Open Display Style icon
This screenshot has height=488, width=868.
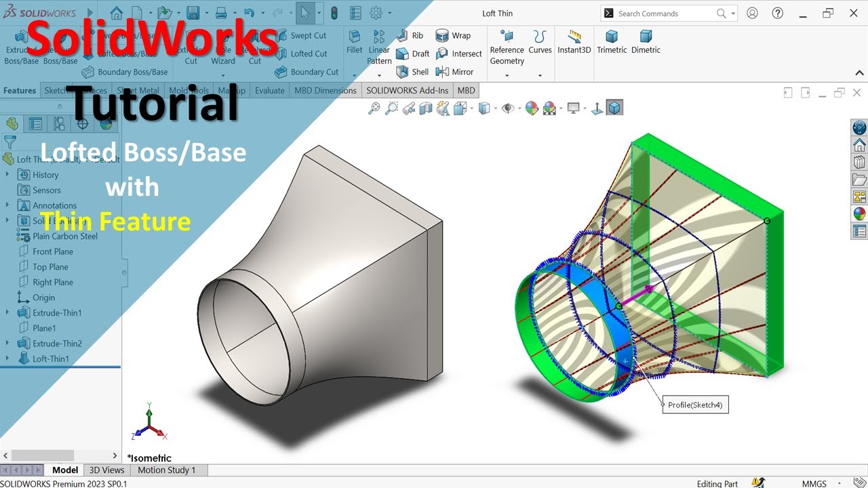click(x=484, y=108)
